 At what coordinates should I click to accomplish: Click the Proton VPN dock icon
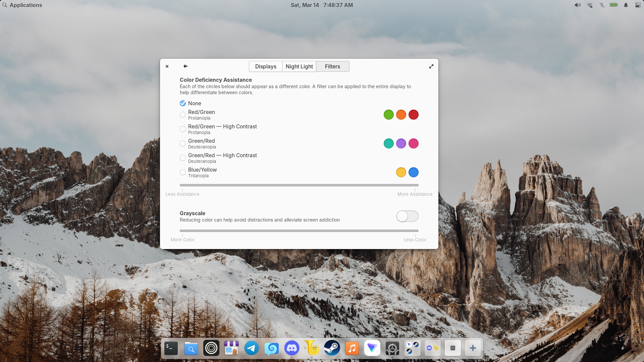[x=372, y=348]
